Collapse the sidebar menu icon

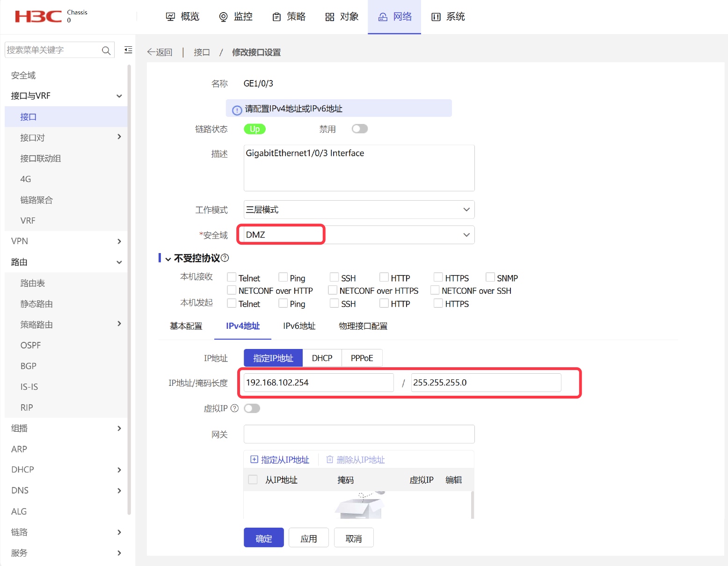pos(128,50)
